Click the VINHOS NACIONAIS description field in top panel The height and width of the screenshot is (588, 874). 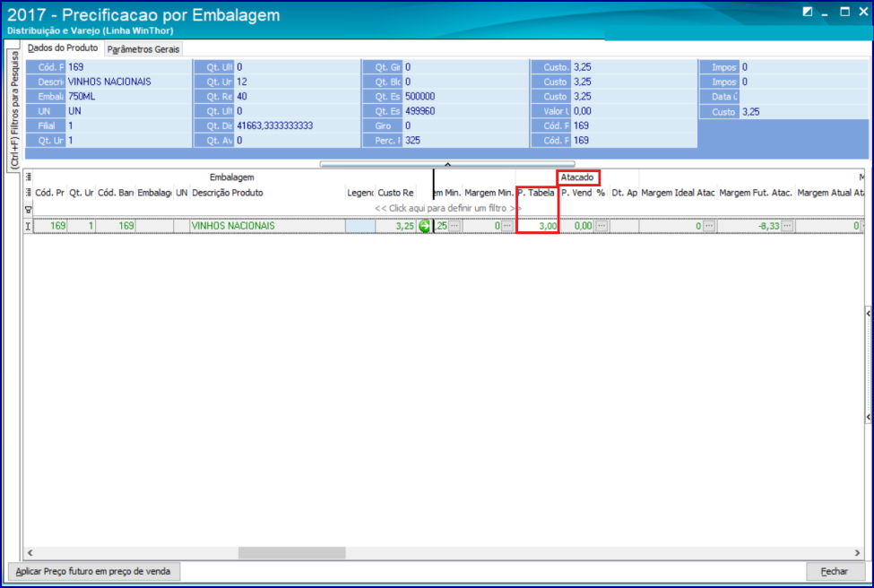129,82
